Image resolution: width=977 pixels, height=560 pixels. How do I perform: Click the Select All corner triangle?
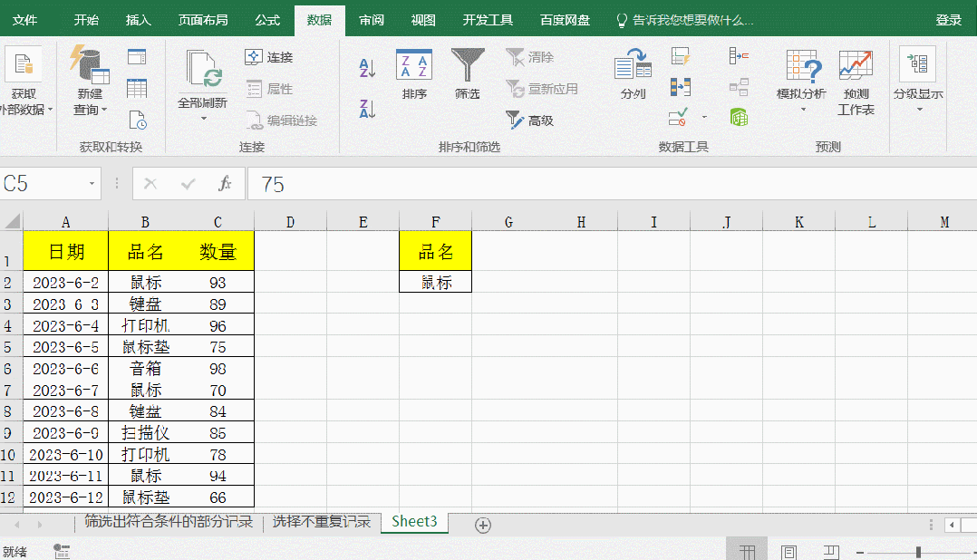pyautogui.click(x=13, y=221)
